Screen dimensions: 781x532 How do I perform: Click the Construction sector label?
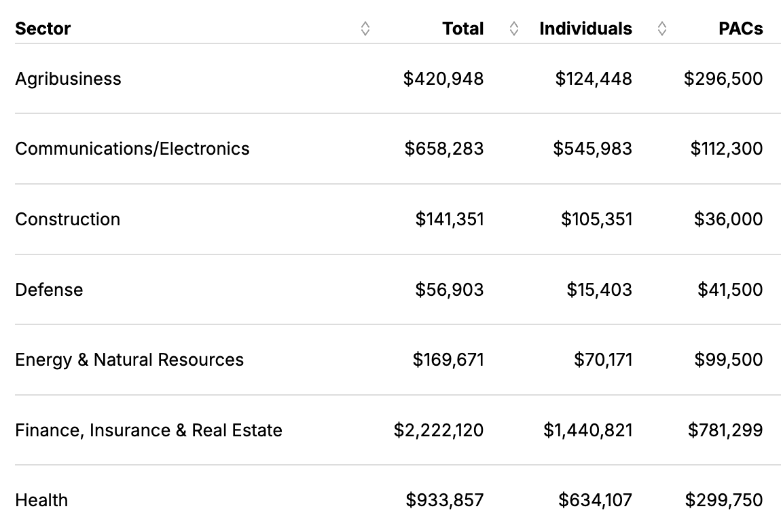pyautogui.click(x=68, y=219)
